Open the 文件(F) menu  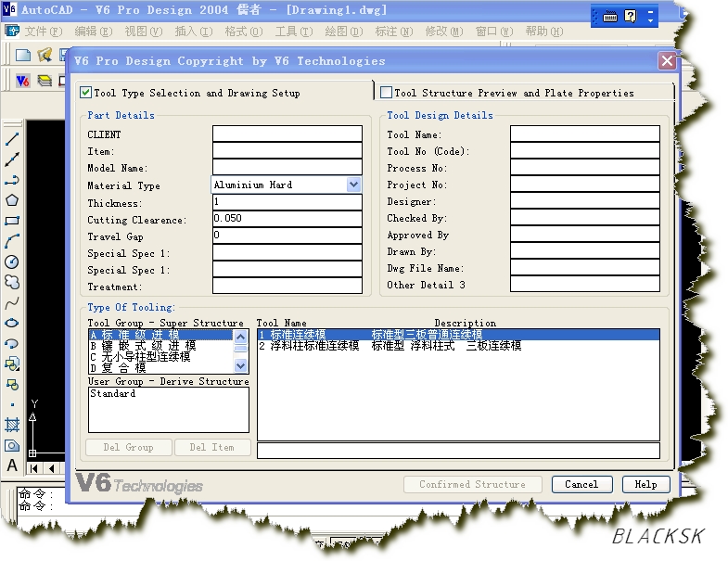[44, 32]
